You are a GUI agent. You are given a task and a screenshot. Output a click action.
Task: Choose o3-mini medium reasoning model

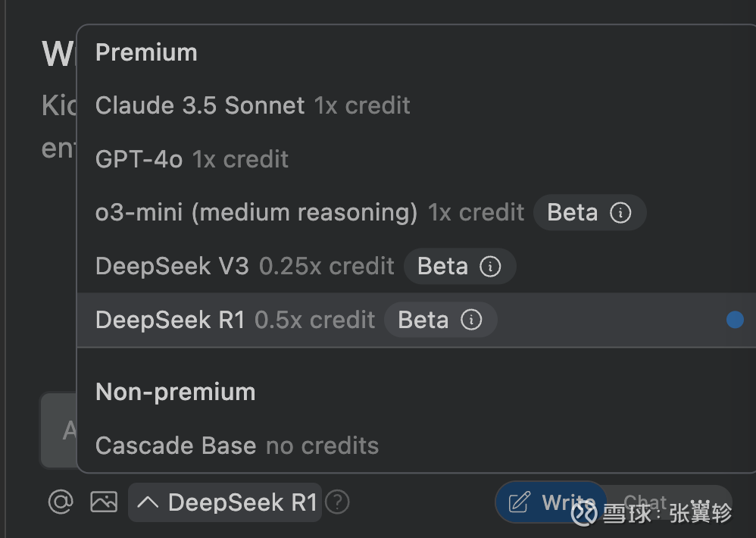(417, 213)
